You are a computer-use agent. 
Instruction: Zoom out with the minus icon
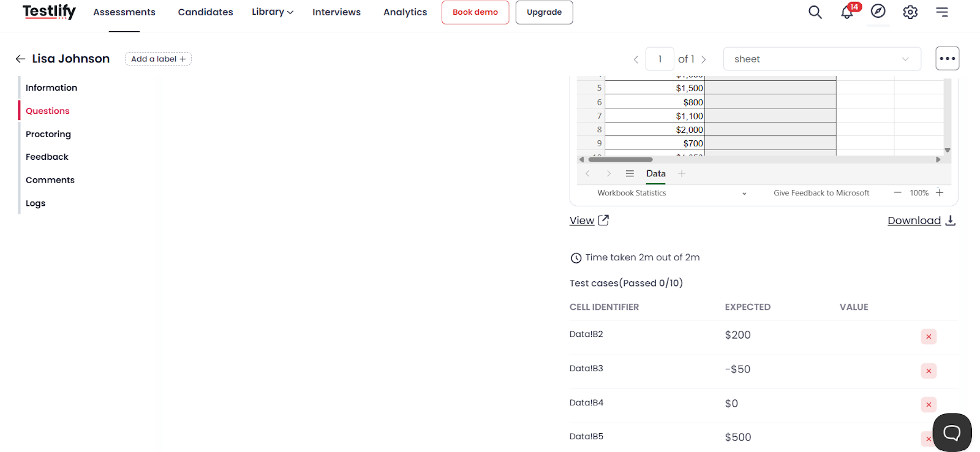point(897,192)
